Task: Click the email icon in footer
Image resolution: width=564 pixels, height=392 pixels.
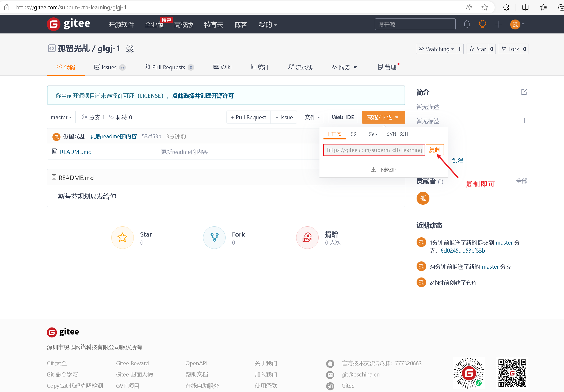Action: pos(330,375)
